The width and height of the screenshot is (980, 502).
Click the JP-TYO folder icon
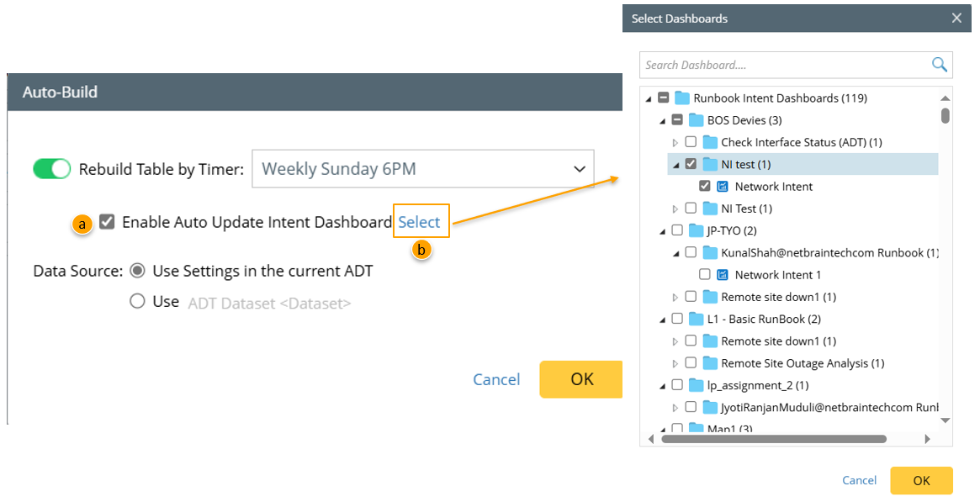pyautogui.click(x=696, y=230)
